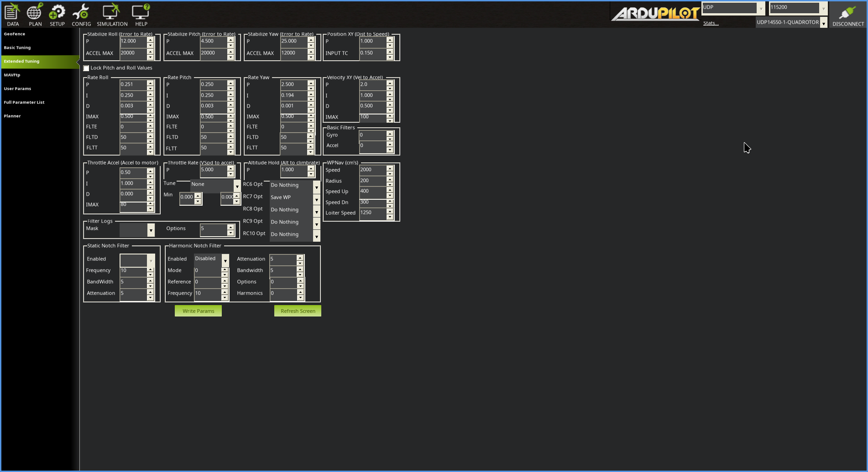
Task: Click the WPNav Speed value field
Action: tap(372, 169)
